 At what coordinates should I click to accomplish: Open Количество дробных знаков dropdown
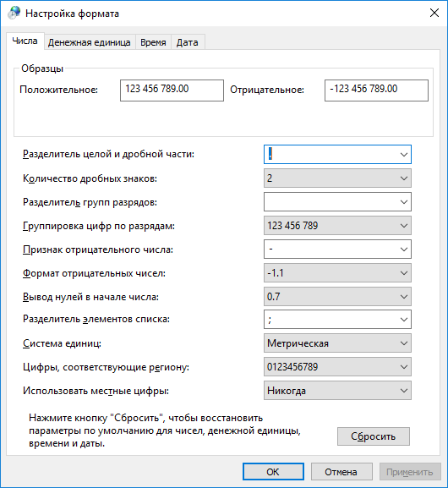click(337, 178)
